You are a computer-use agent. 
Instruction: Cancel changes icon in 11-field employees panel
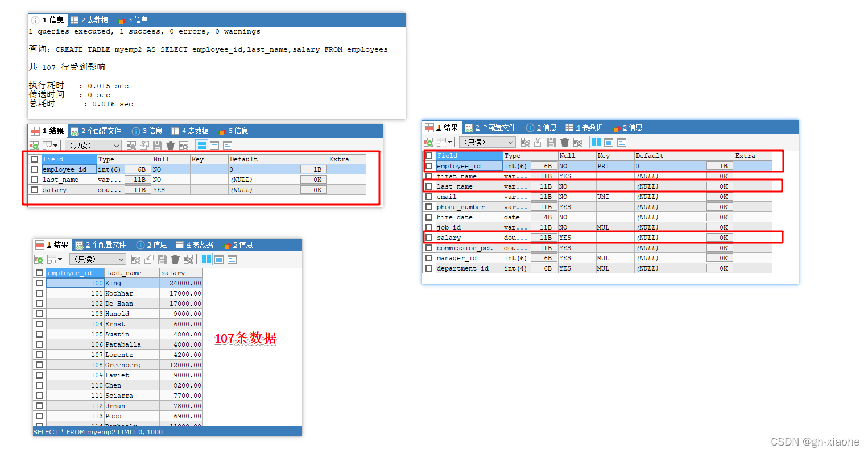(578, 142)
